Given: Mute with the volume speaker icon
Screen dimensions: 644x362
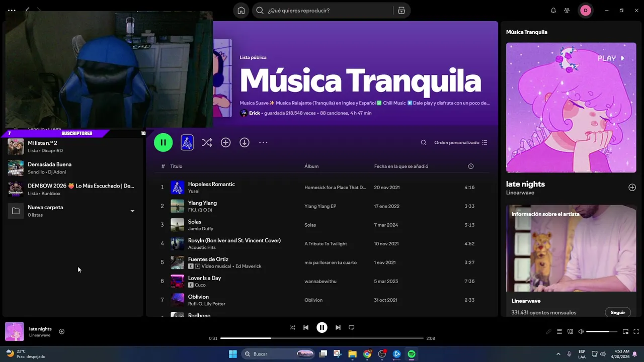Looking at the screenshot, I should 581,331.
